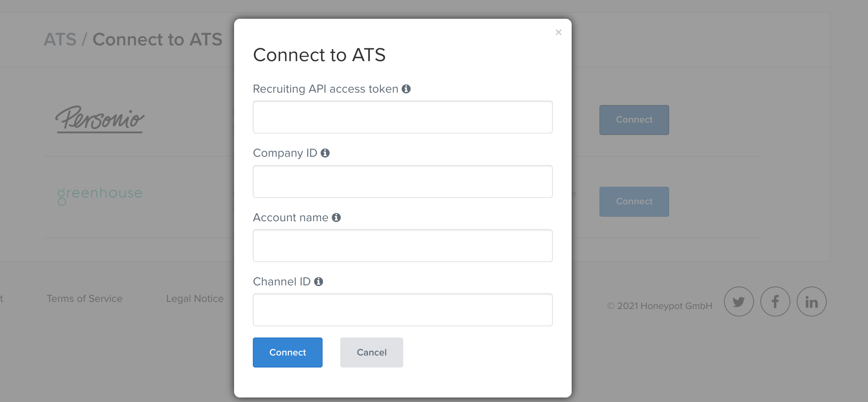Click the Channel ID info icon

pyautogui.click(x=319, y=282)
